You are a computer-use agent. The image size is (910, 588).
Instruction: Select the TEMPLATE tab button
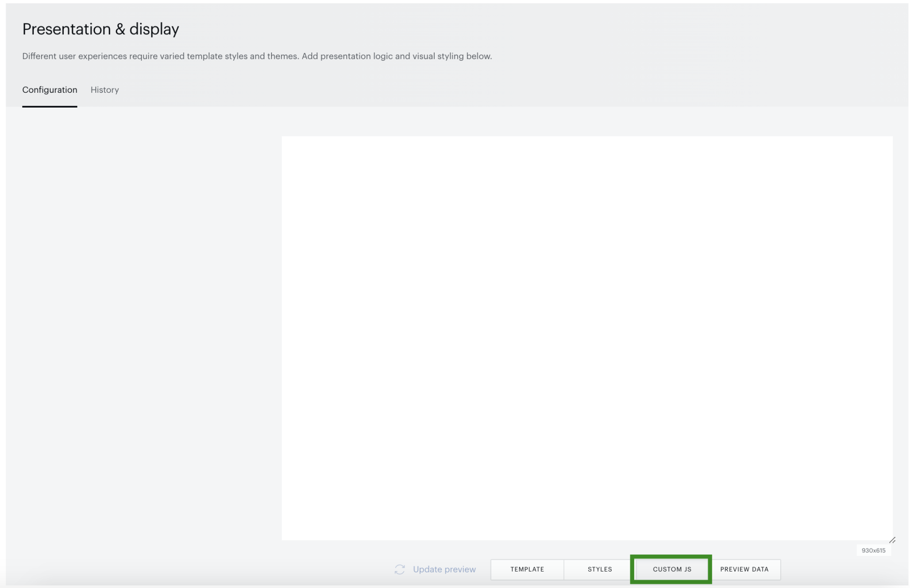pos(527,569)
